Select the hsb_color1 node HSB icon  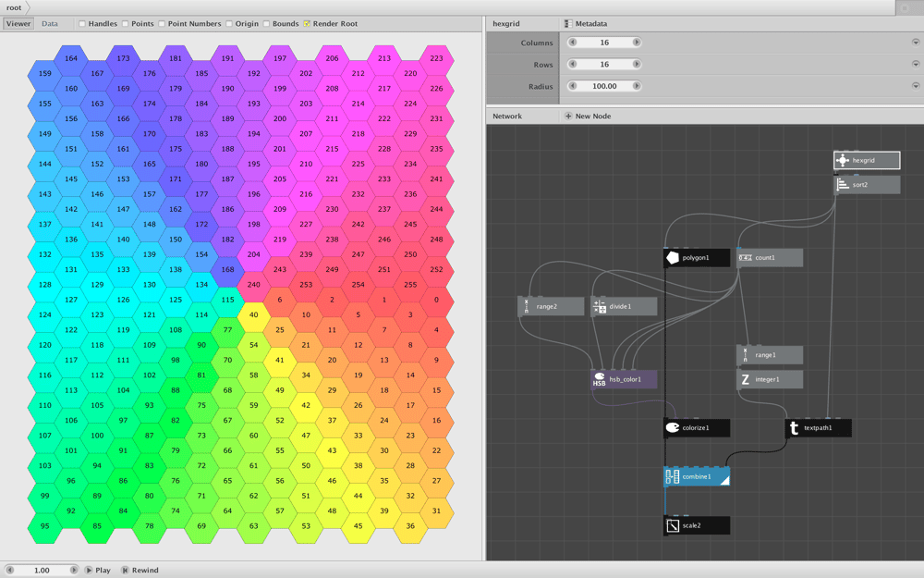tap(600, 380)
